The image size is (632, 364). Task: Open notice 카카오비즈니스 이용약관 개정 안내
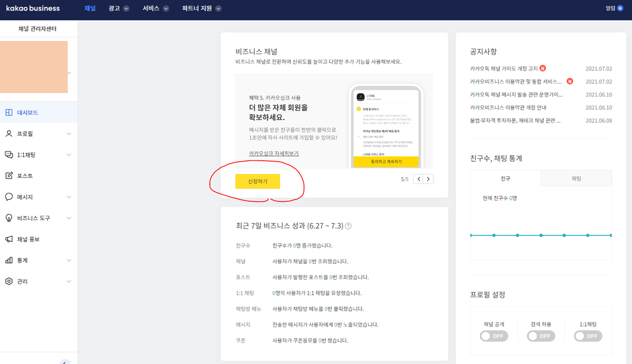tap(508, 108)
